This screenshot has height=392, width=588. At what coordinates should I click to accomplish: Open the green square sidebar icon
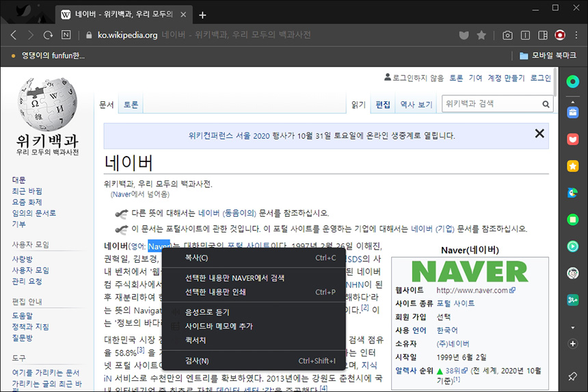click(573, 220)
